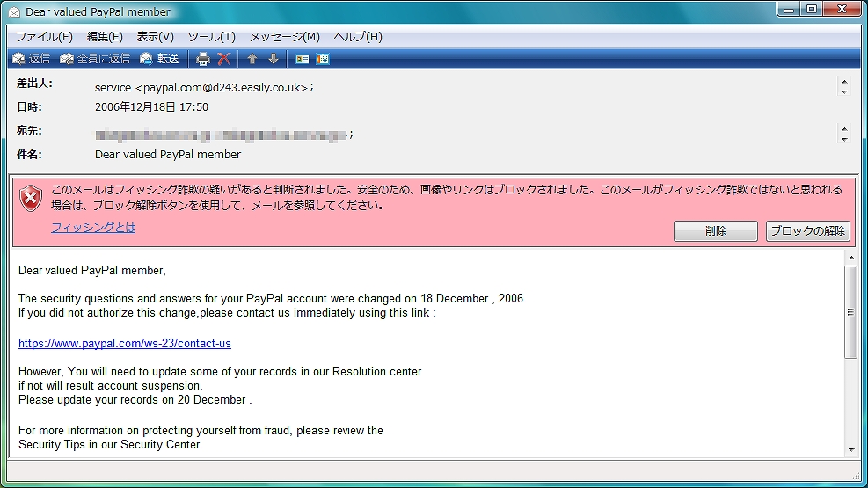The image size is (868, 488).
Task: Click envelope icon in title bar
Action: (14, 11)
